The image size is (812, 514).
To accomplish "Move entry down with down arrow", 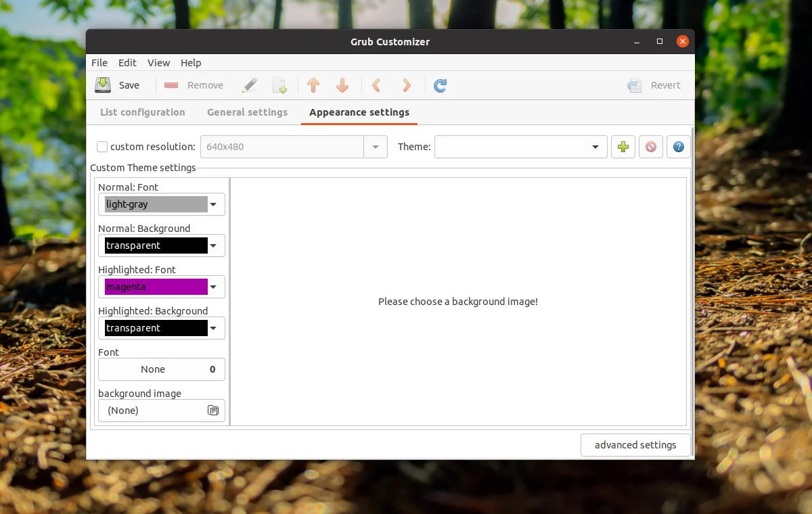I will [342, 85].
